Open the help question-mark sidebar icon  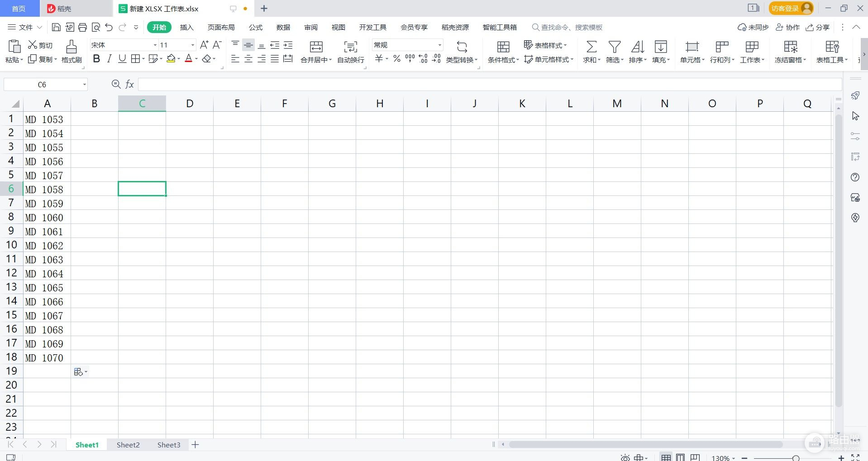coord(855,177)
